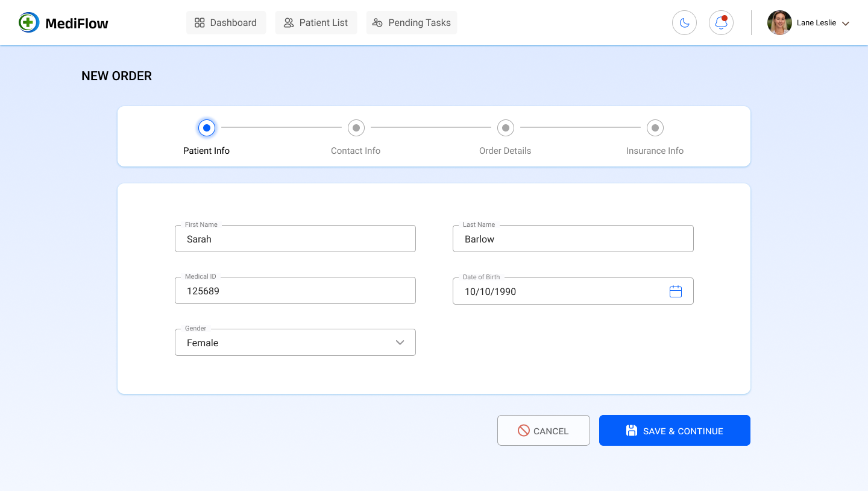
Task: Open notifications bell icon
Action: click(721, 23)
